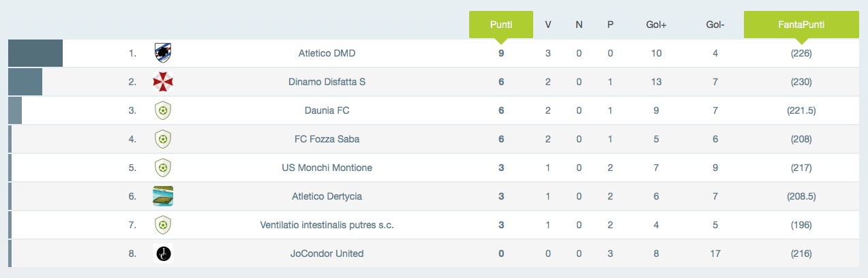Open the Dinamo Disfatta S team link

click(x=327, y=82)
